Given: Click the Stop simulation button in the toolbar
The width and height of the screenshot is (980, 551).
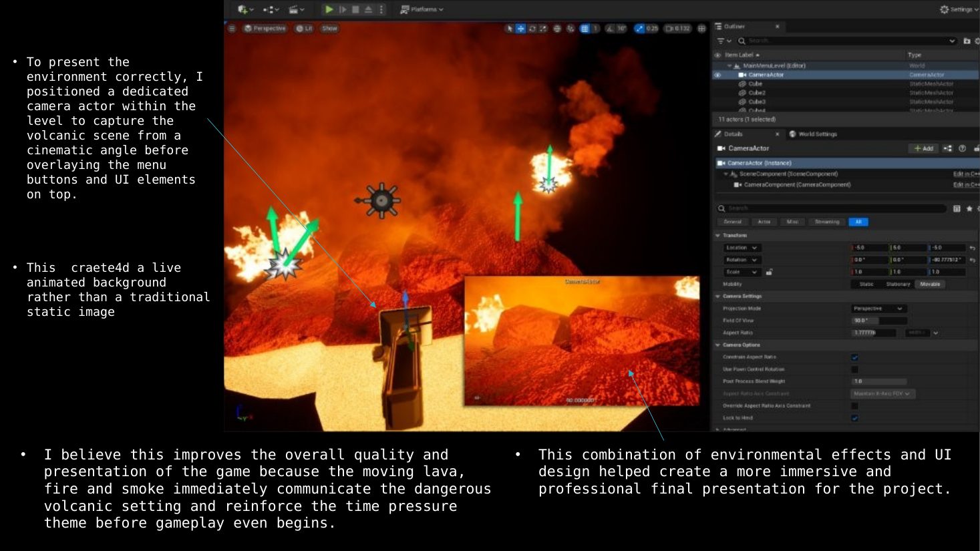Looking at the screenshot, I should click(356, 9).
